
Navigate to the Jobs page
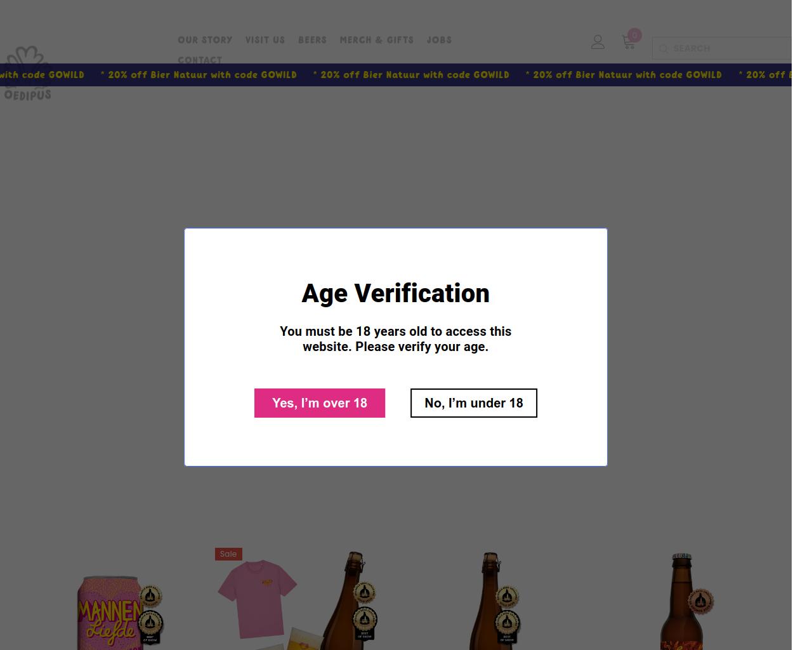tap(439, 40)
